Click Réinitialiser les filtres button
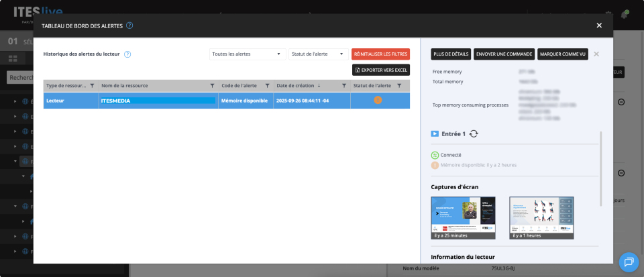 pyautogui.click(x=380, y=54)
